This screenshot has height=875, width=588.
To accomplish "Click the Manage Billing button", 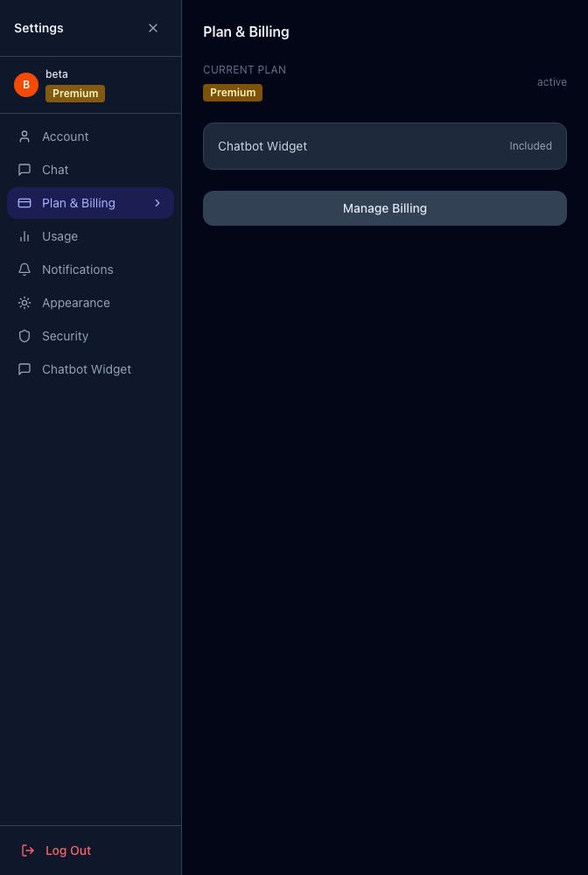I will tap(385, 208).
